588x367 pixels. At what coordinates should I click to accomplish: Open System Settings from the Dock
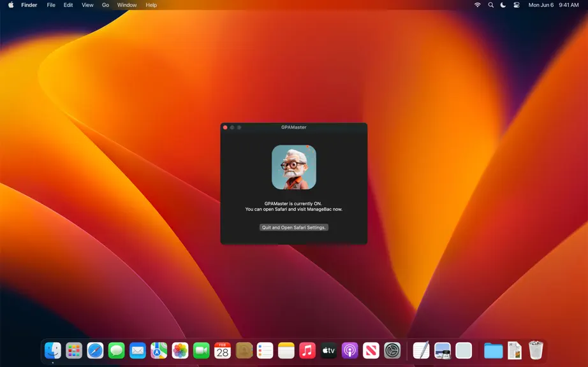click(392, 351)
